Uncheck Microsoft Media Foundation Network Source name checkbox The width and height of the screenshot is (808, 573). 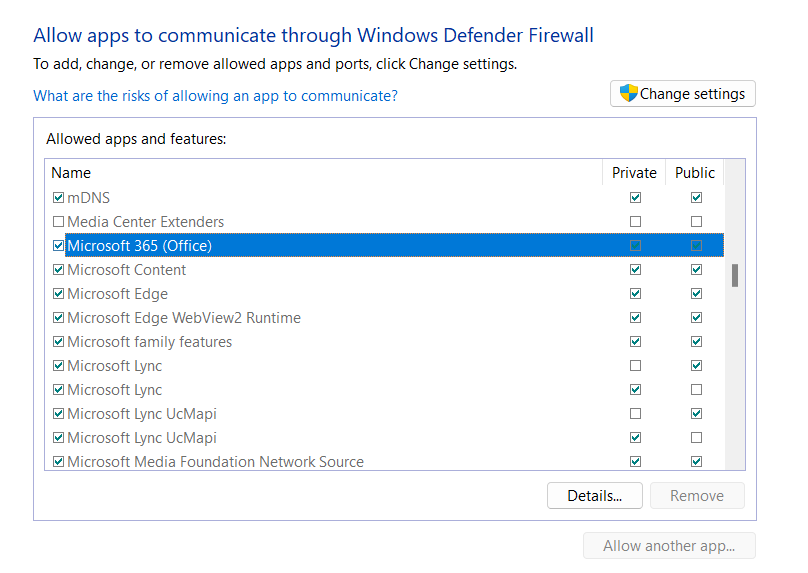point(58,461)
